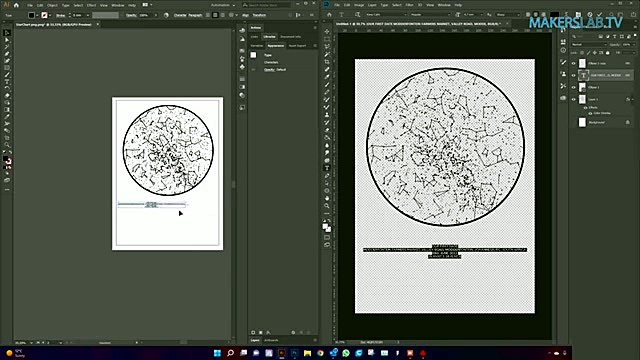Click Transform link in Illustrator control bar
Screen dimensions: 640x360
(259, 15)
